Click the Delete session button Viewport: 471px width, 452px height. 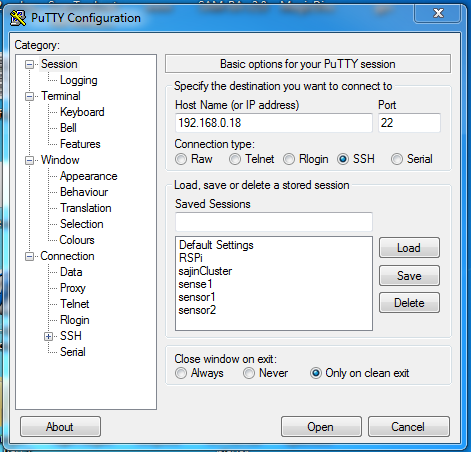(x=409, y=303)
